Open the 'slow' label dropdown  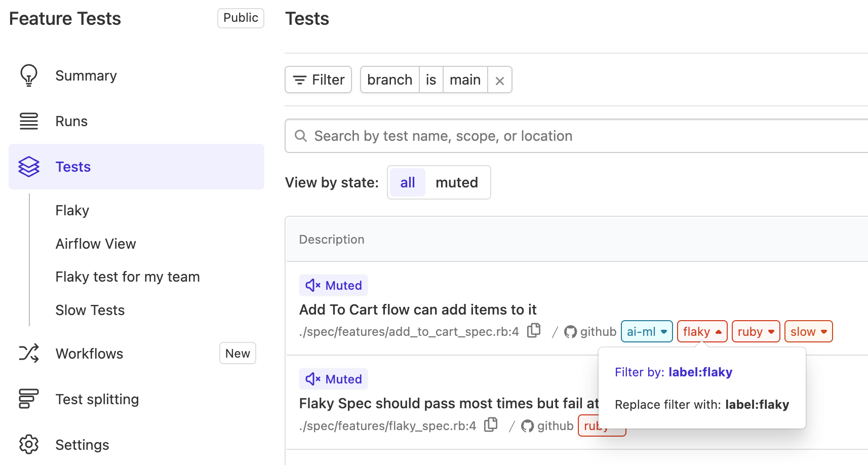pos(808,331)
